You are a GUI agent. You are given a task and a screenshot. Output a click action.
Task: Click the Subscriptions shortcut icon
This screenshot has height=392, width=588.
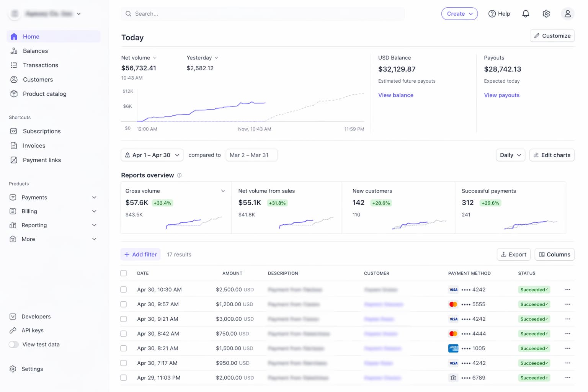click(x=14, y=131)
